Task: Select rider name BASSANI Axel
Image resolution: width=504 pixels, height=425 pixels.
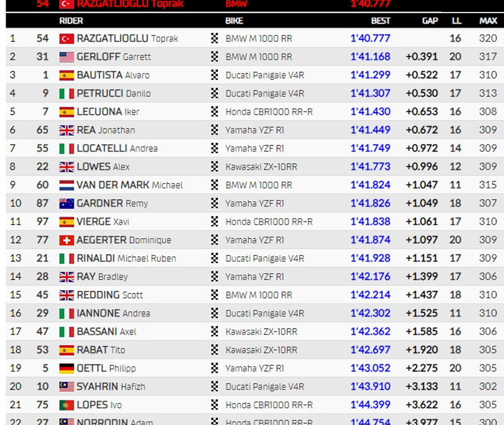Action: [106, 332]
